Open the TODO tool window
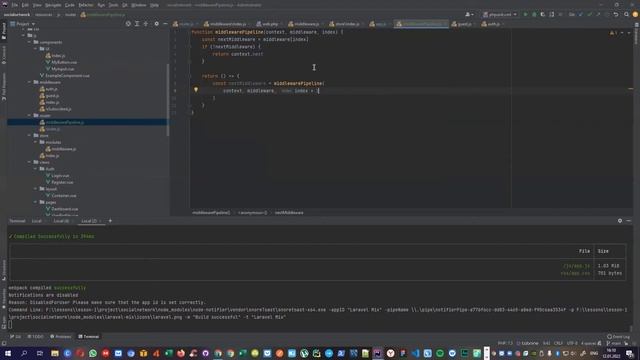This screenshot has width=640, height=360. click(x=36, y=337)
